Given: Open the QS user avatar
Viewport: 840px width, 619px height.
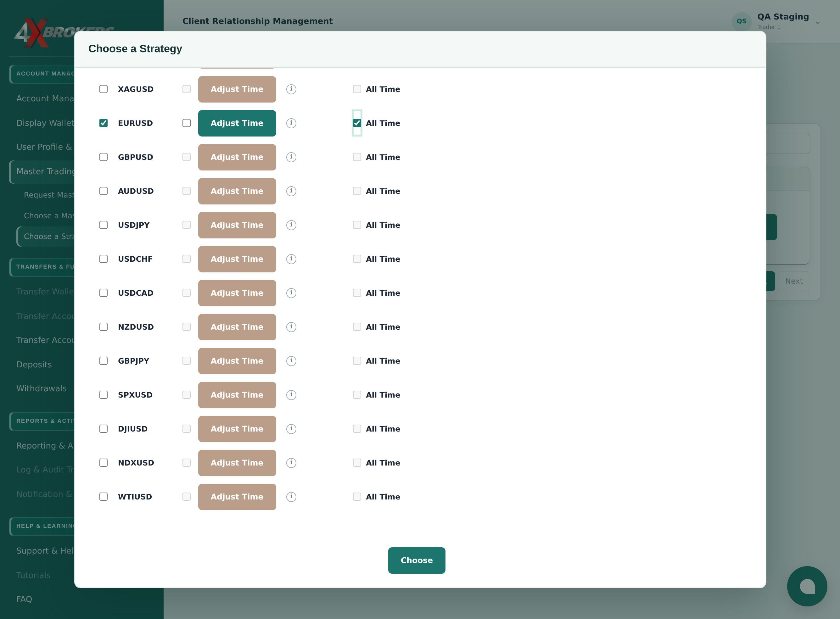Looking at the screenshot, I should [742, 21].
